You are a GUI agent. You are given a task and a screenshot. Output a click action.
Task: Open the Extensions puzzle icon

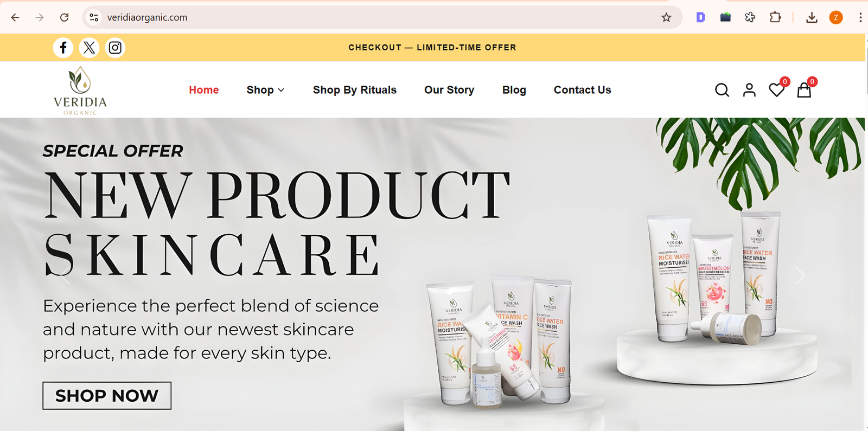pos(775,17)
